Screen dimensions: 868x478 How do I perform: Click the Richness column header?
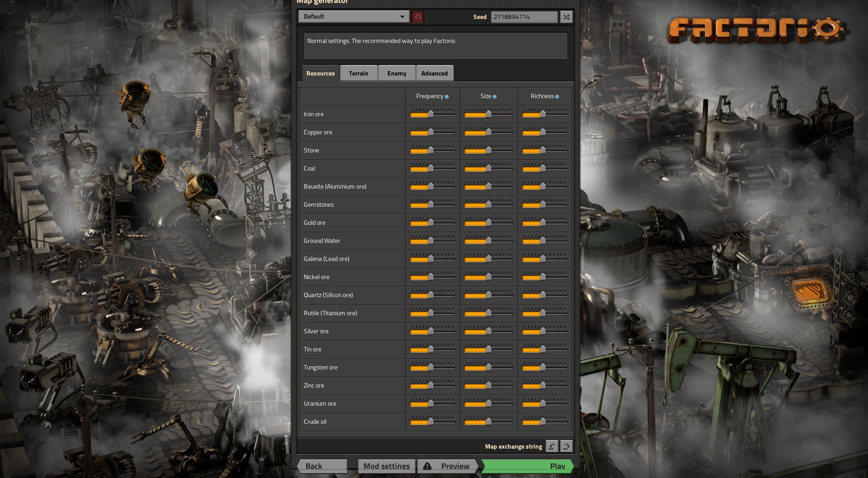pos(542,96)
